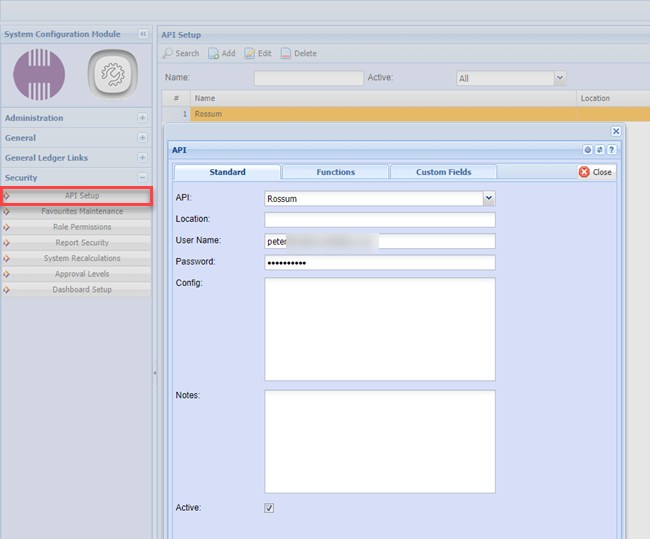Click into the Location input field

click(x=379, y=220)
